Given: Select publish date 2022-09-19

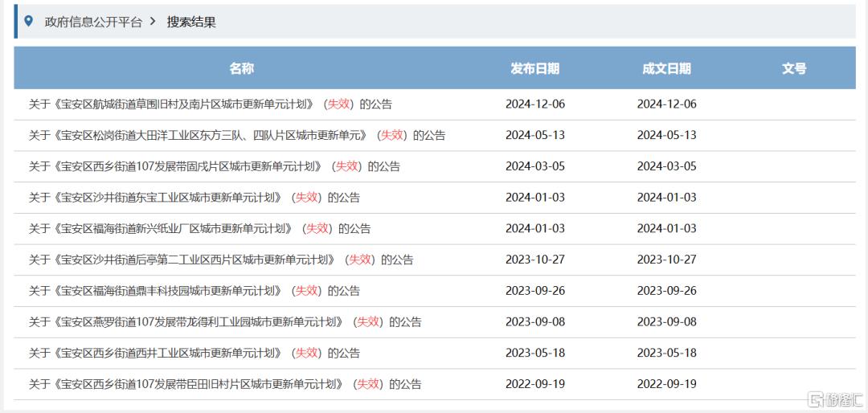Looking at the screenshot, I should (x=535, y=383).
